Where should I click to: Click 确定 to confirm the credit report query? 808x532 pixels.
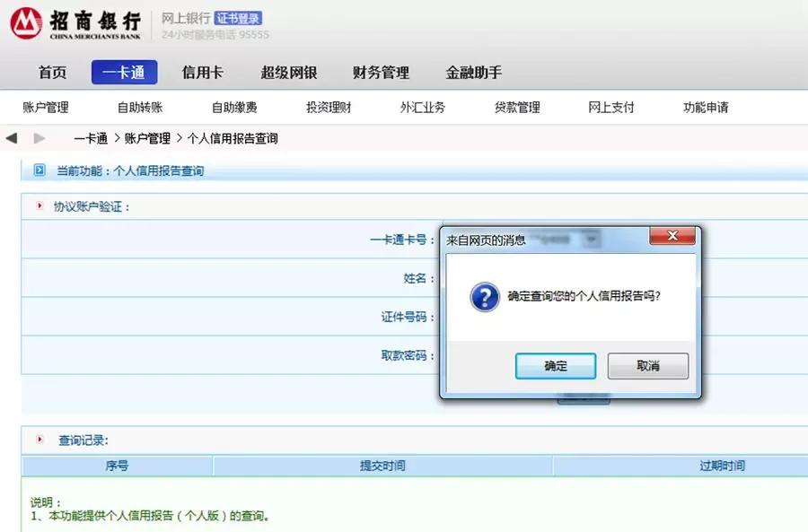point(556,366)
